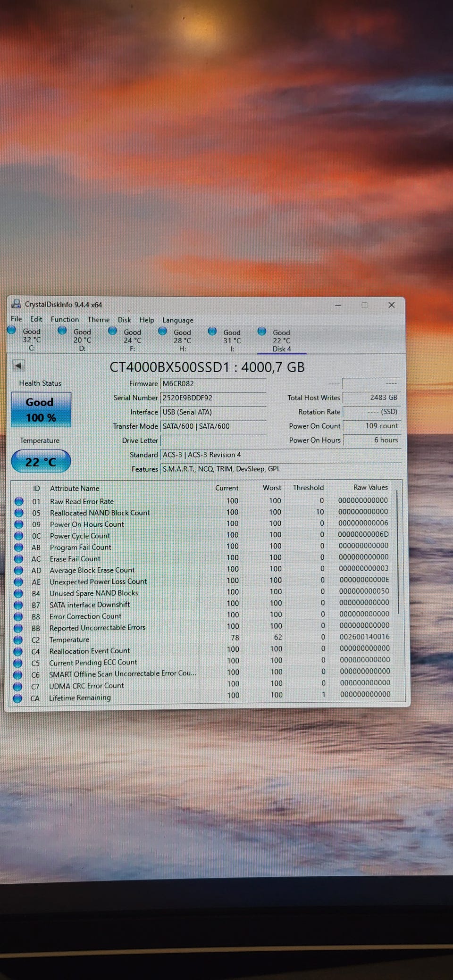This screenshot has height=980, width=453.
Task: Click the Power On Hours value 6 hours
Action: point(372,440)
